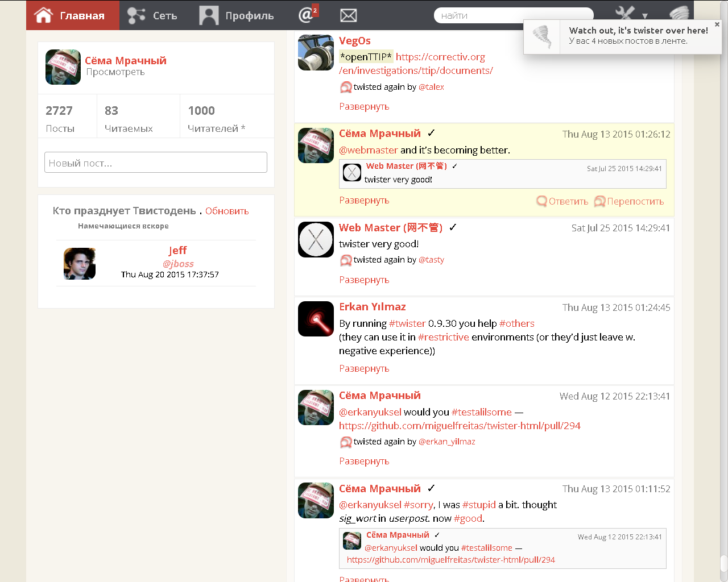Viewport: 728px width, 582px height.
Task: Open the mentions @ icon with badge
Action: [307, 15]
